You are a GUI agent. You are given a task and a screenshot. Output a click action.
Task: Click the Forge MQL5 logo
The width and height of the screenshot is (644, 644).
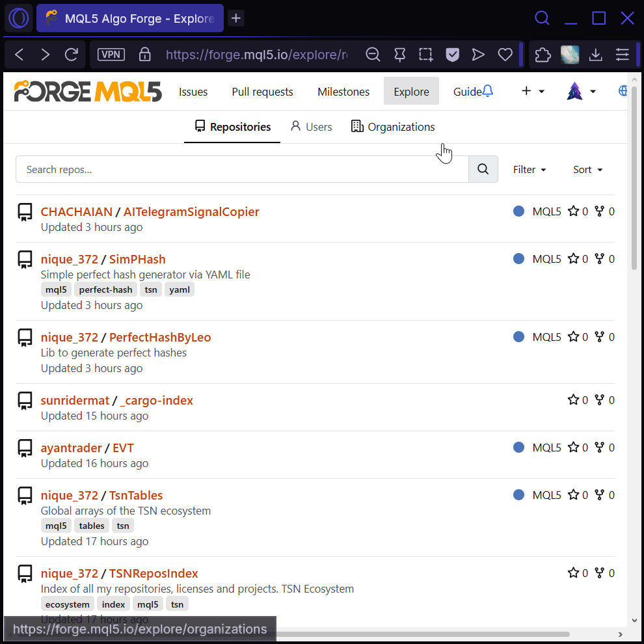pos(88,91)
